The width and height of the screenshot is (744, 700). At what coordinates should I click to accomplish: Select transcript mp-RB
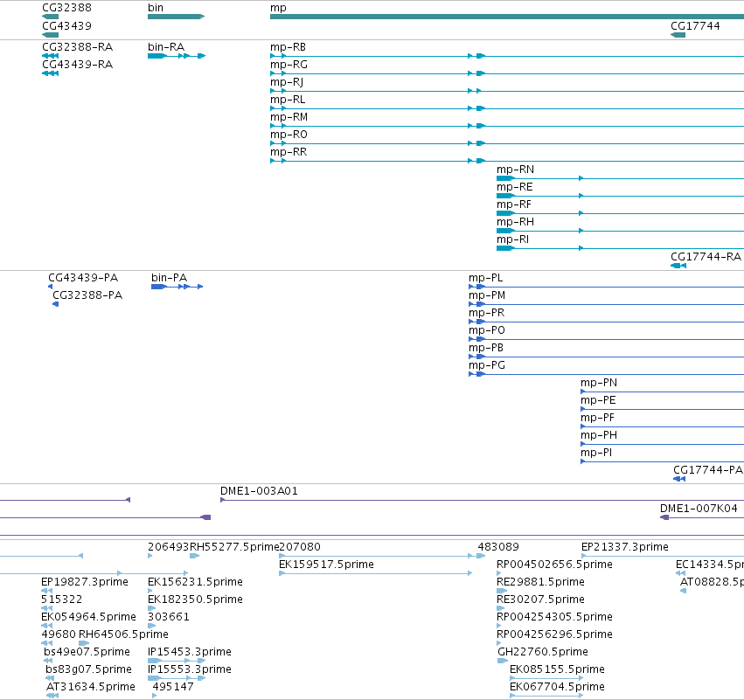(288, 47)
